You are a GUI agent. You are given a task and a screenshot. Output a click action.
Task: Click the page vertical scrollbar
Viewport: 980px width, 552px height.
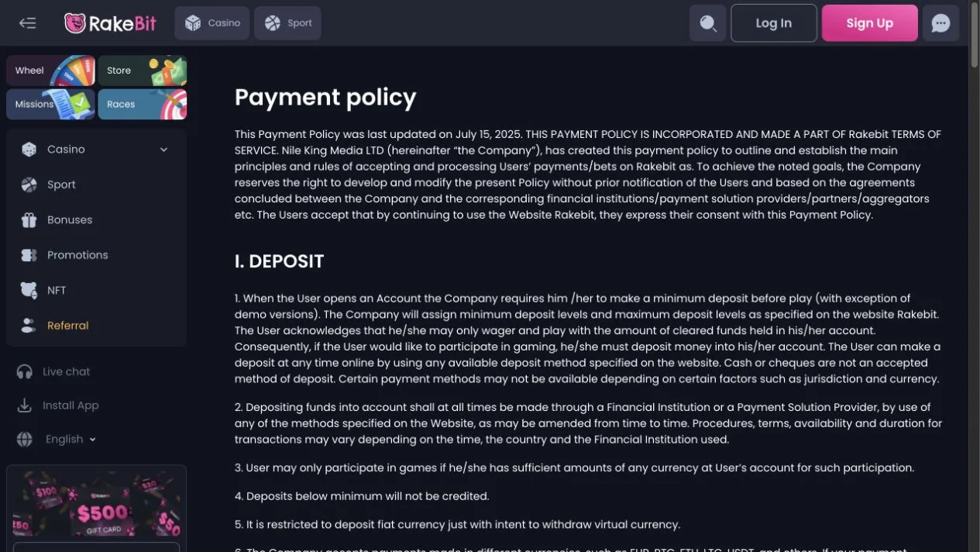pos(974,276)
